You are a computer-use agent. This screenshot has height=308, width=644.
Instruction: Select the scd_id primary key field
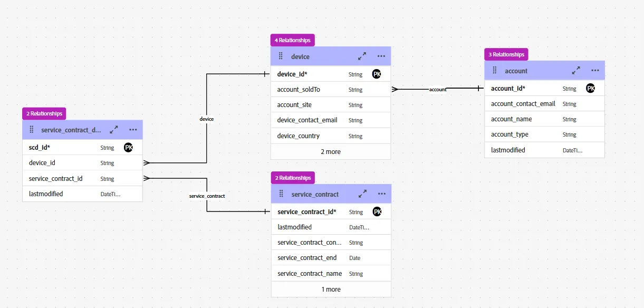(x=82, y=148)
